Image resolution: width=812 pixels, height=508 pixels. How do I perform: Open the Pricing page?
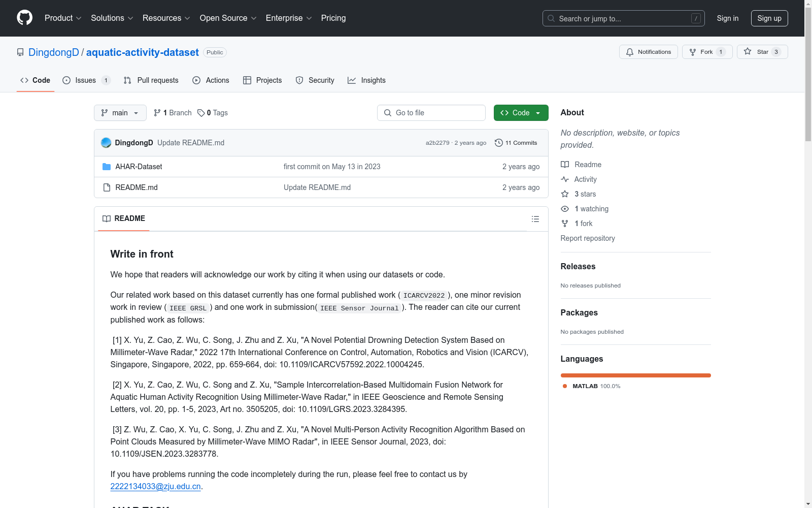point(333,18)
